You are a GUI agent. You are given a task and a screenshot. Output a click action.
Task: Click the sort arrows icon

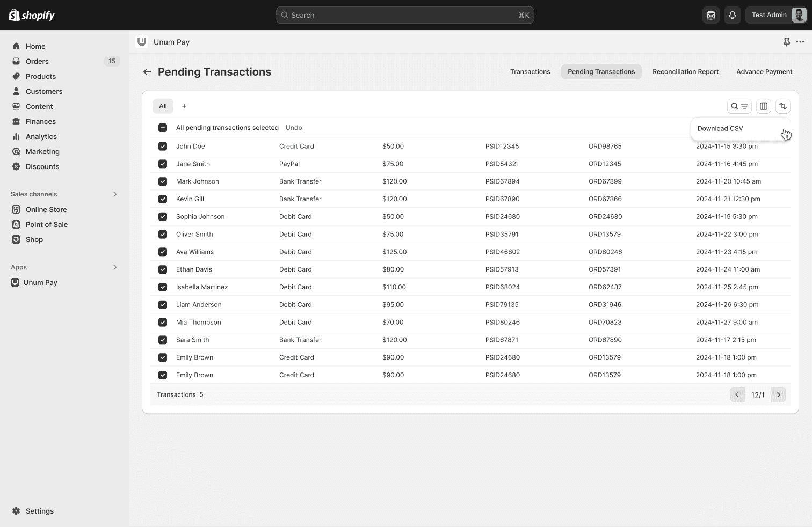click(x=782, y=106)
